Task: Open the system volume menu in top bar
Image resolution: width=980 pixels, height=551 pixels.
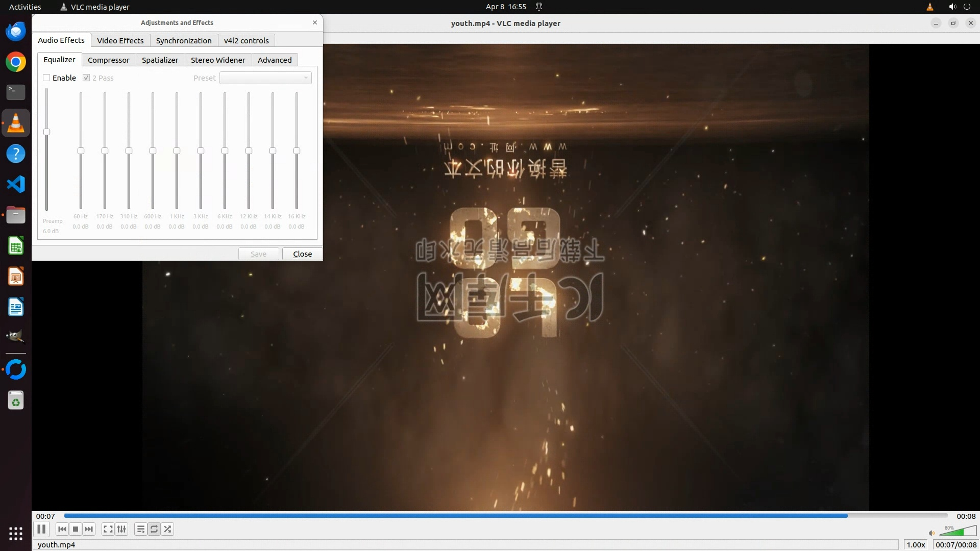Action: click(952, 7)
